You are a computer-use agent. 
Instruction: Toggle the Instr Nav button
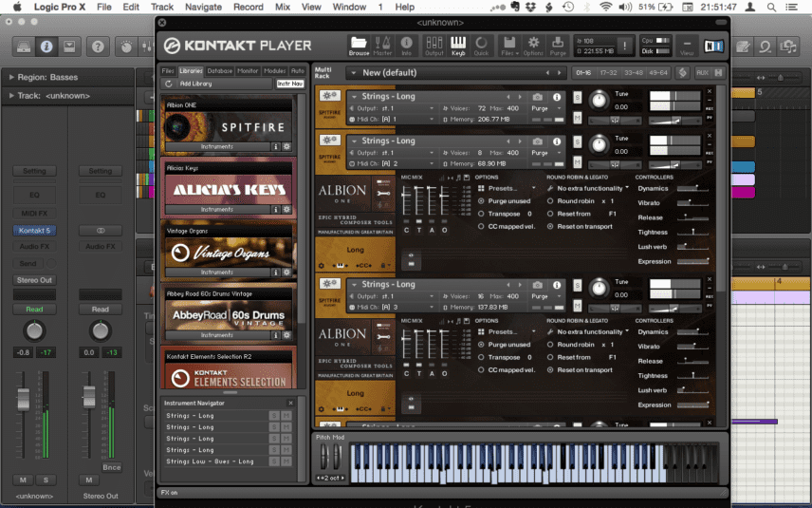click(290, 84)
